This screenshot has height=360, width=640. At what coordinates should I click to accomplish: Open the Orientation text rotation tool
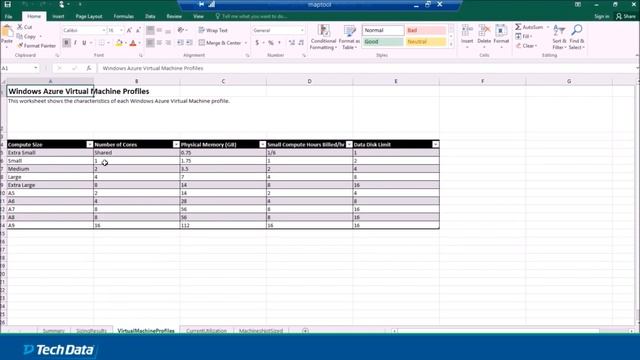(x=181, y=30)
